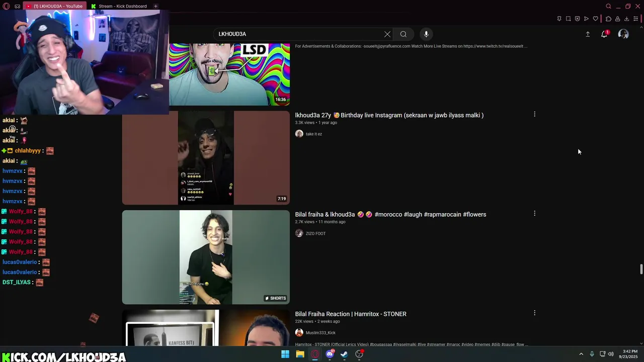Open the lkhoud3a 27y Birthday live Instagram title
This screenshot has height=362, width=644.
point(389,115)
